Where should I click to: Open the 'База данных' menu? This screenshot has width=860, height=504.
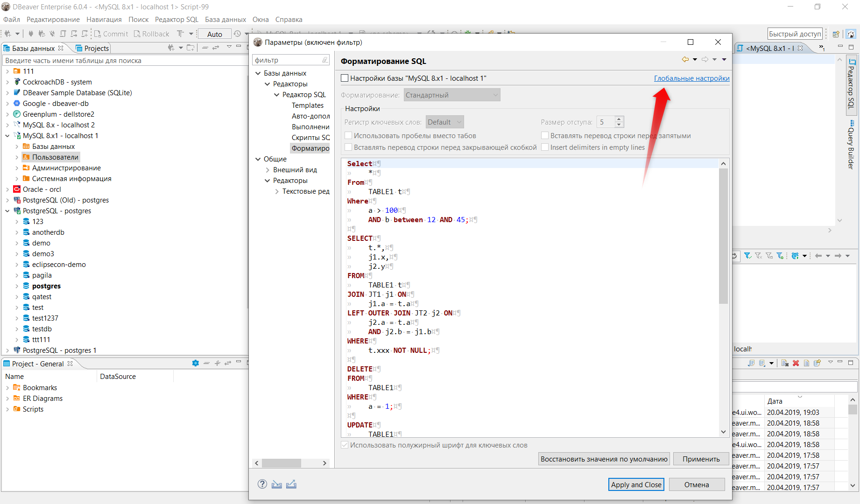point(226,20)
